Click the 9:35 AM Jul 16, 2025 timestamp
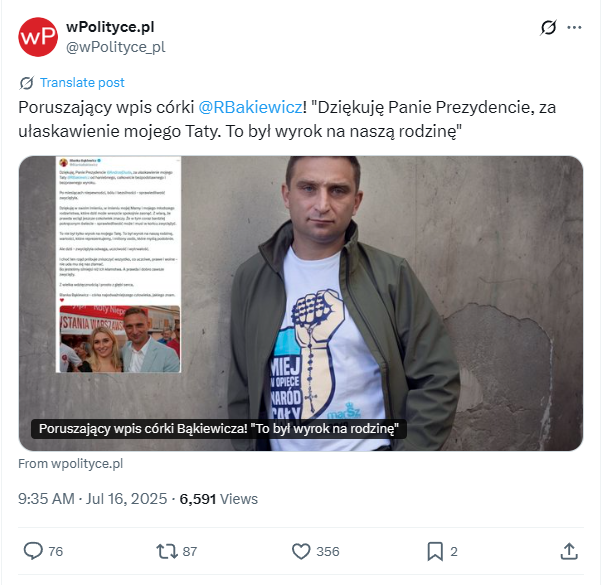The image size is (606, 585). 93,499
